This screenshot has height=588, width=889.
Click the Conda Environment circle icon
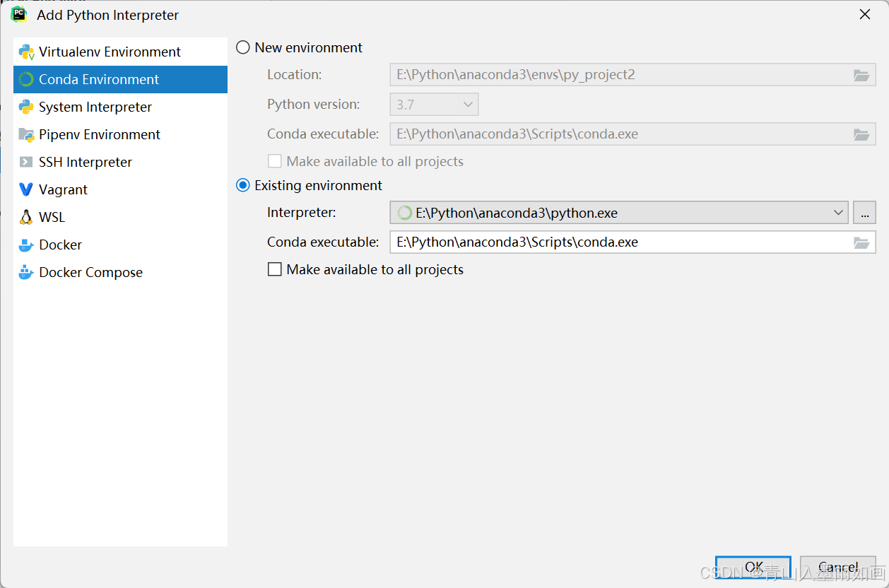27,80
